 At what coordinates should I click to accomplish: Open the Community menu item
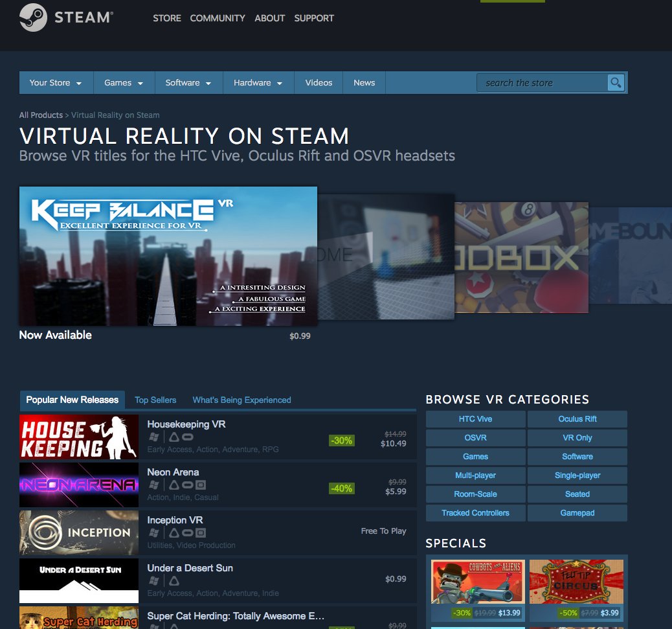point(218,18)
